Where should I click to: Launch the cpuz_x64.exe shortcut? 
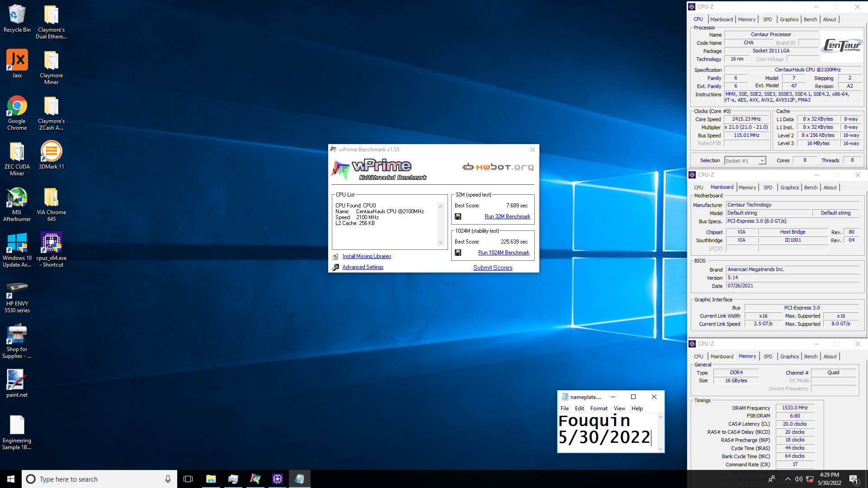click(x=51, y=250)
